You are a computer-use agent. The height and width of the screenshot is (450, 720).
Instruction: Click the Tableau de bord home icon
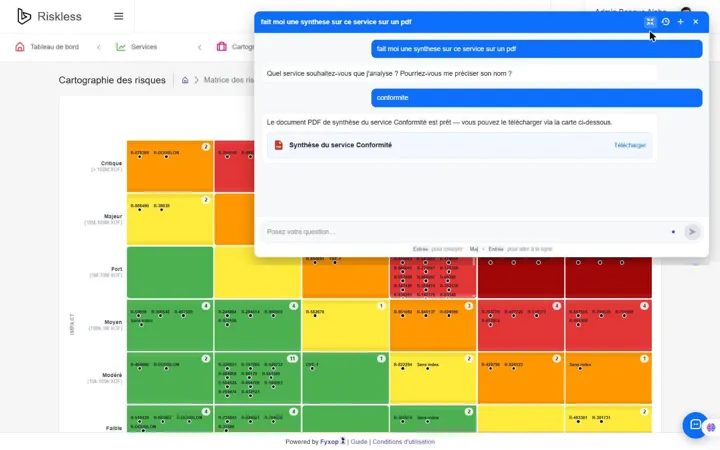click(x=20, y=47)
